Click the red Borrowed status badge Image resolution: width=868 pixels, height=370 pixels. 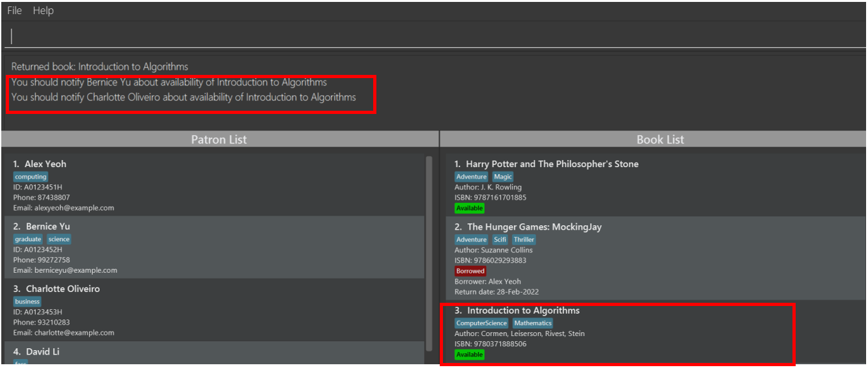coord(470,271)
